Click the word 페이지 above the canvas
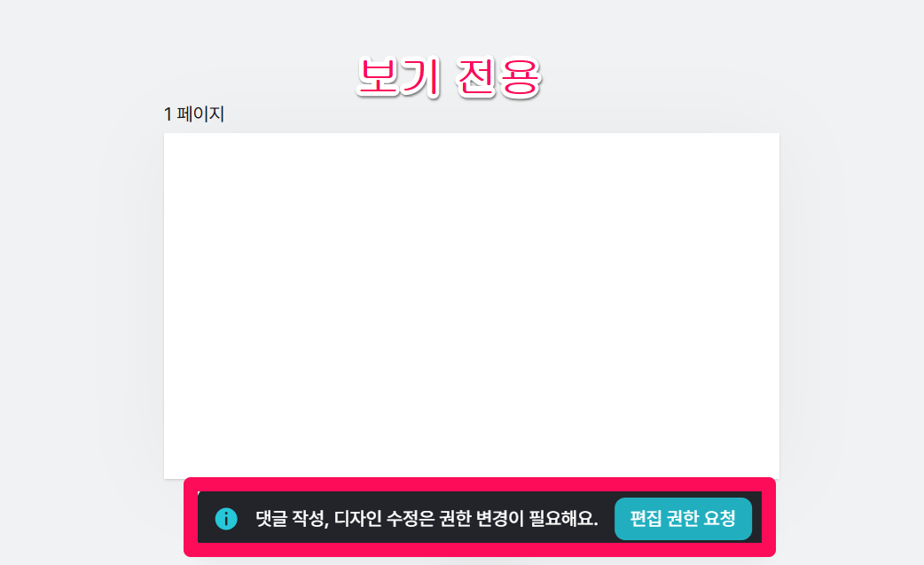The width and height of the screenshot is (924, 565). point(201,114)
